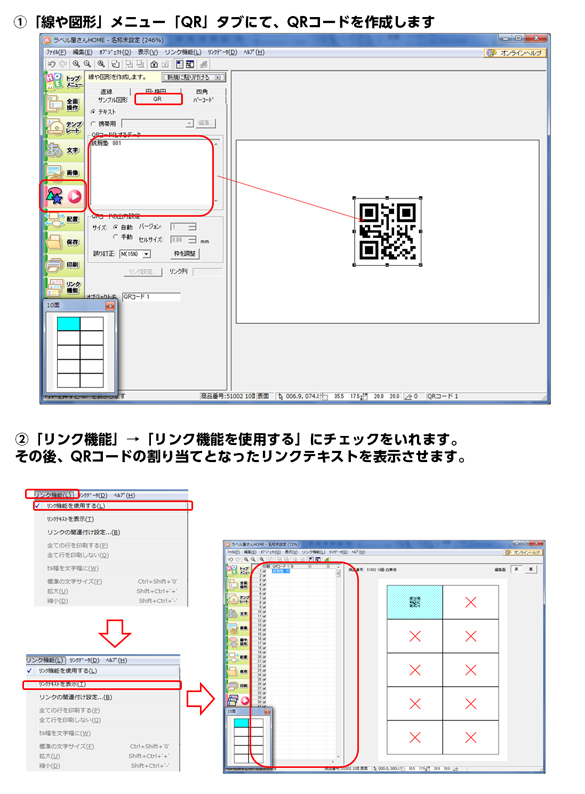Screen dimensions: 585x794
Task: Open リンク機能(L) menu in the 246% window
Action: [x=183, y=52]
